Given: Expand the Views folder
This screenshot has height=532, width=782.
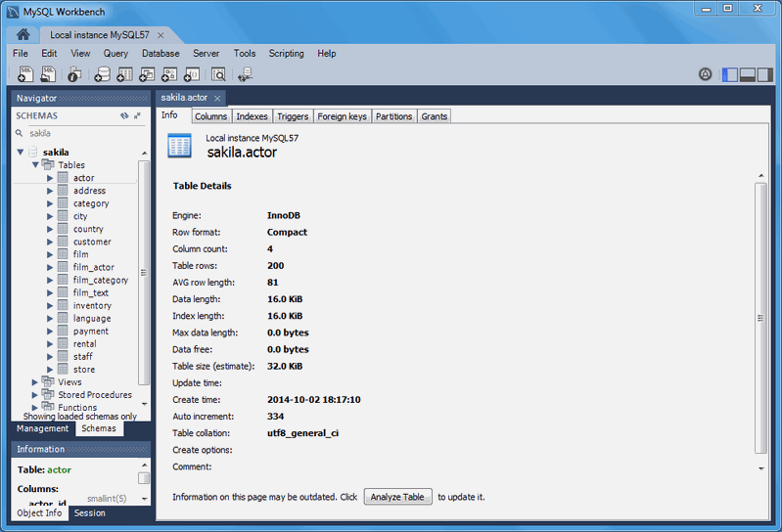Looking at the screenshot, I should click(x=35, y=382).
